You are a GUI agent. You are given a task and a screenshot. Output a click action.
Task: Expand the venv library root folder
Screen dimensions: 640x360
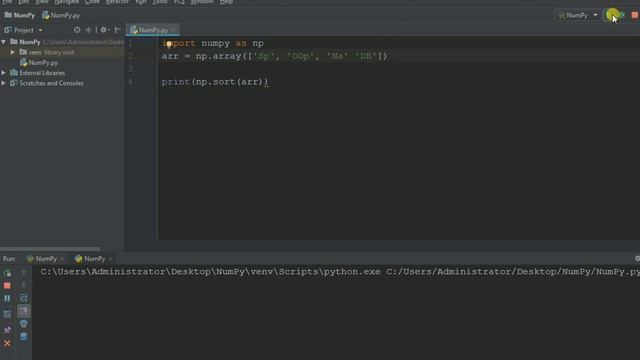pyautogui.click(x=13, y=52)
